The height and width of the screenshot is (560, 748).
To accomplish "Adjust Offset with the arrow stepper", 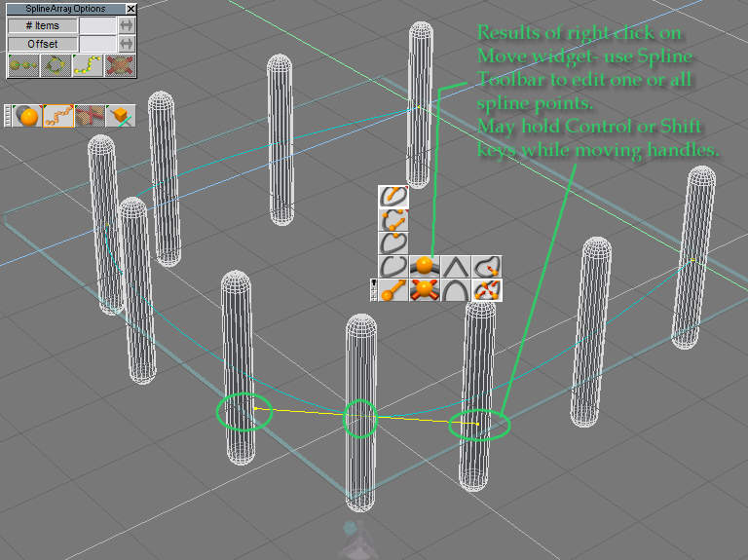I will (x=127, y=44).
